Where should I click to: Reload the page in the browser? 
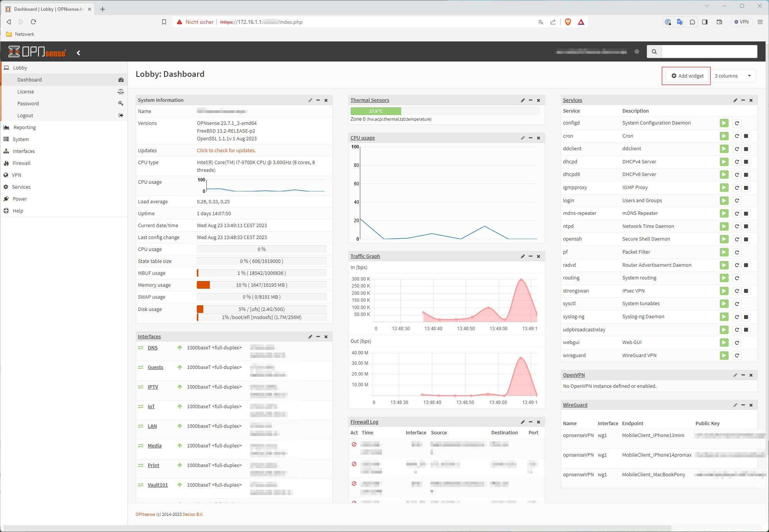tap(33, 22)
